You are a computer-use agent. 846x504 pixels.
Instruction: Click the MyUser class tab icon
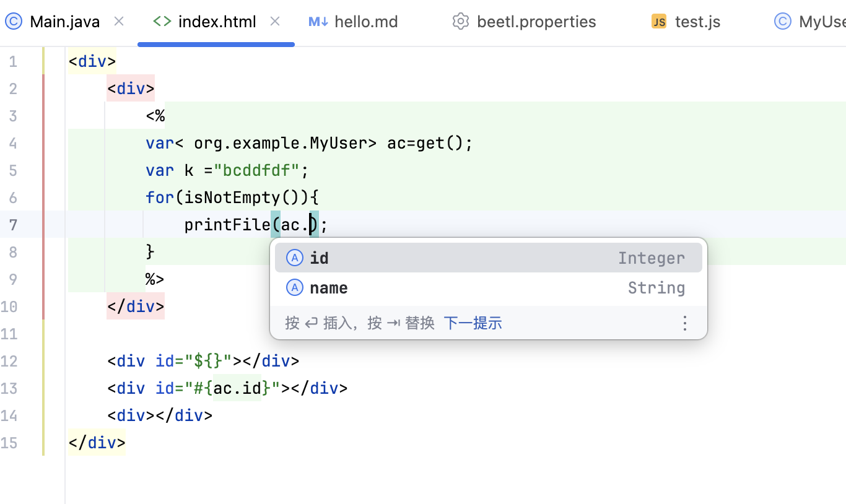783,22
